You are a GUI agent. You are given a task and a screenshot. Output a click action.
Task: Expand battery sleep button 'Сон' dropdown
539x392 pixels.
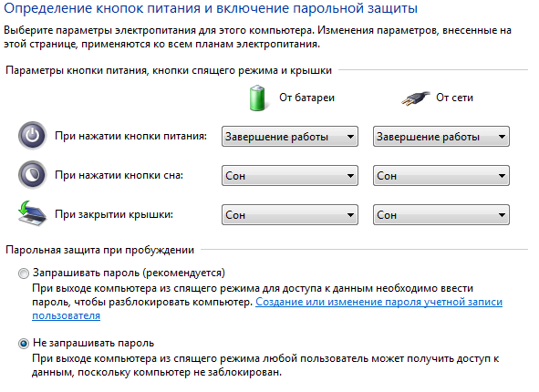(x=290, y=176)
